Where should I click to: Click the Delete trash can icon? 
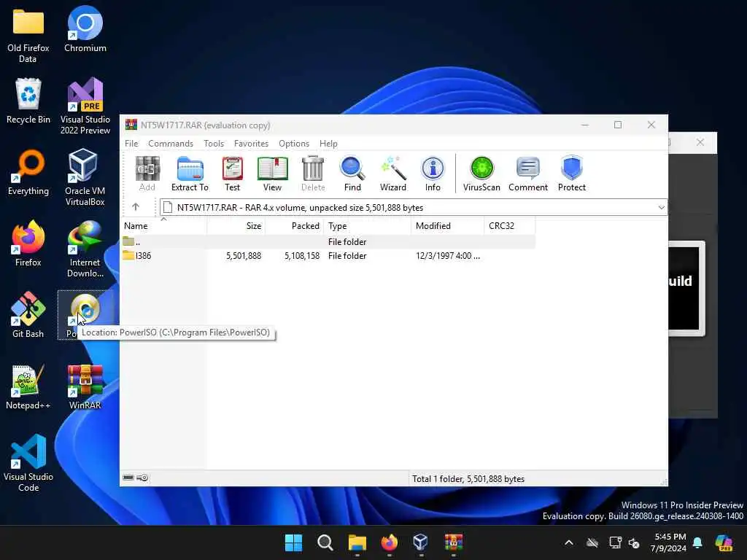tap(313, 174)
